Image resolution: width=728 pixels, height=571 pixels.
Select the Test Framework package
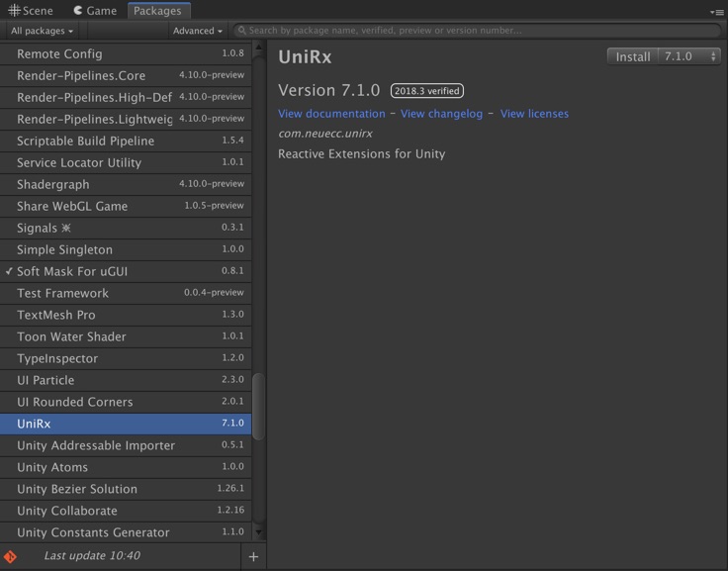click(x=126, y=293)
